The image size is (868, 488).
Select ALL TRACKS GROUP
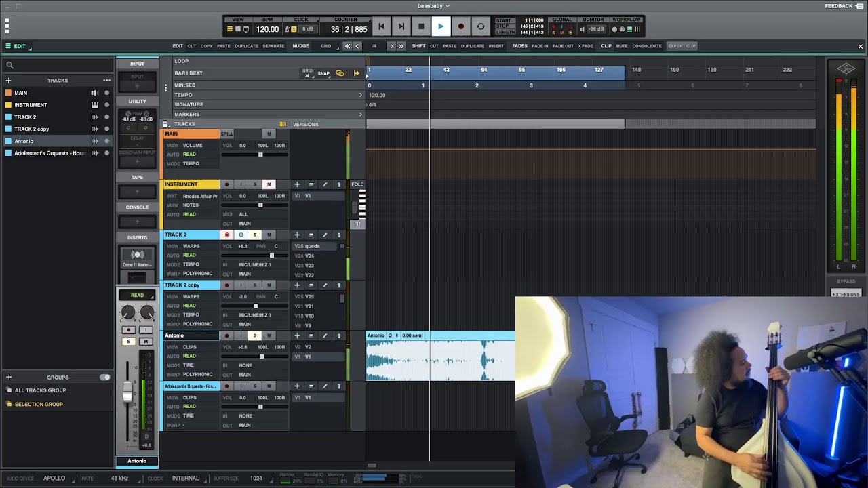[40, 390]
